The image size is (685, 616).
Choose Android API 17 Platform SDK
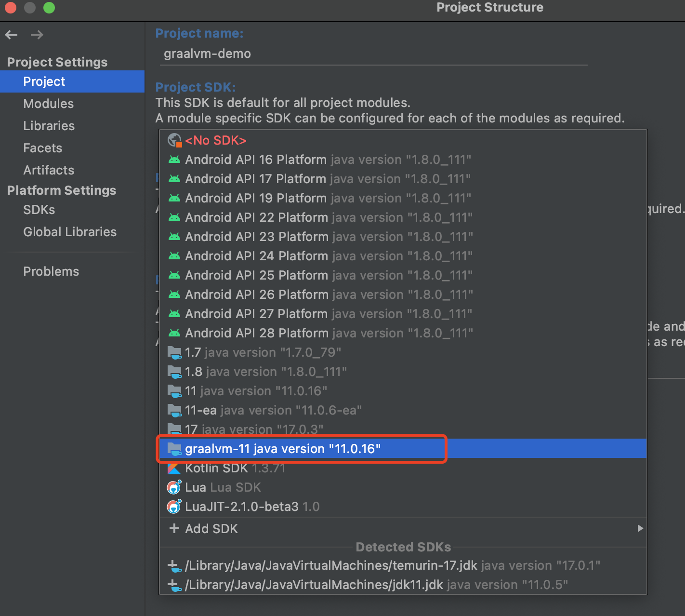(x=403, y=179)
